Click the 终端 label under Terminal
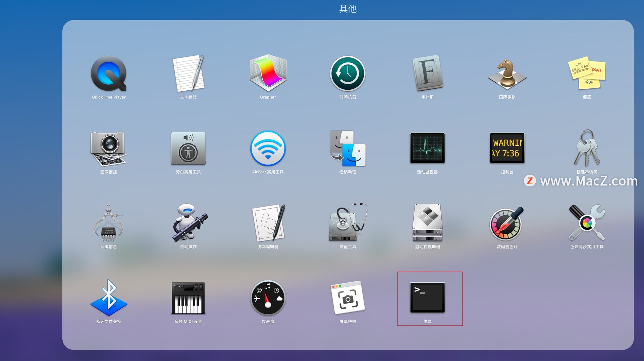 coord(427,321)
